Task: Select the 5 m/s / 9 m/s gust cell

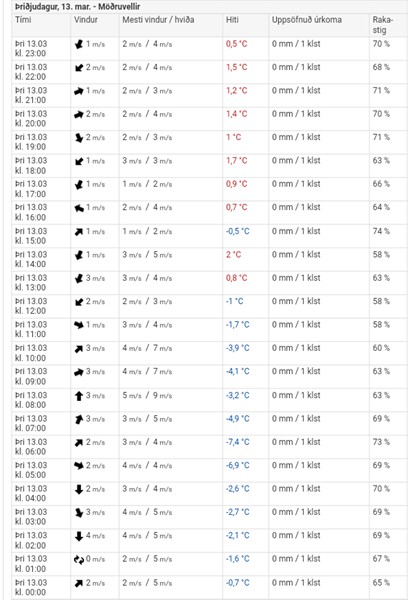Action: point(147,395)
